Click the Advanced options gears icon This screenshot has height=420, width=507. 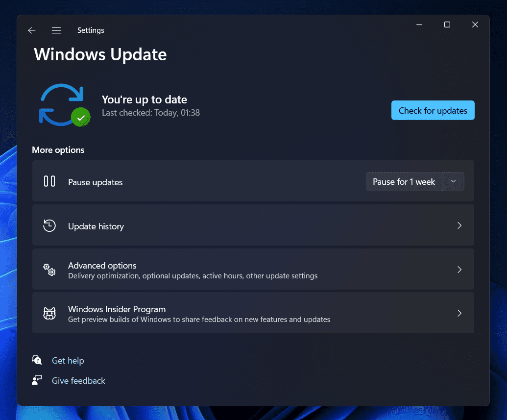coord(49,270)
